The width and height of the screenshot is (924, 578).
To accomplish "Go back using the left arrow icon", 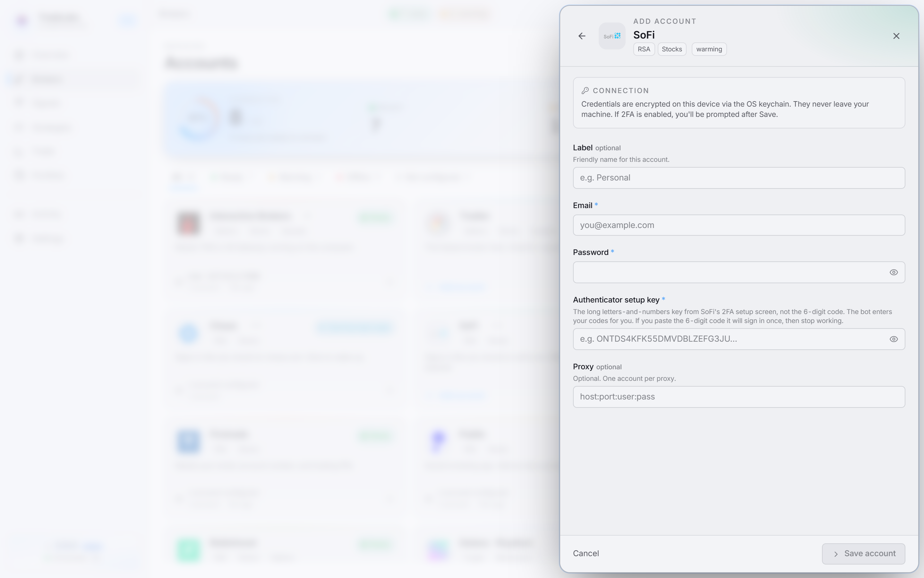I will 581,36.
